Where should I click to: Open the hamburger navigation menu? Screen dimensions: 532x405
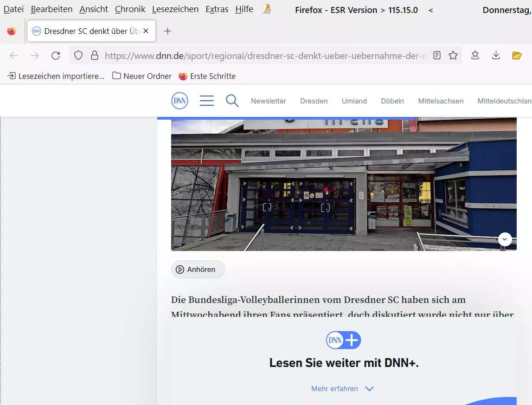pyautogui.click(x=206, y=101)
